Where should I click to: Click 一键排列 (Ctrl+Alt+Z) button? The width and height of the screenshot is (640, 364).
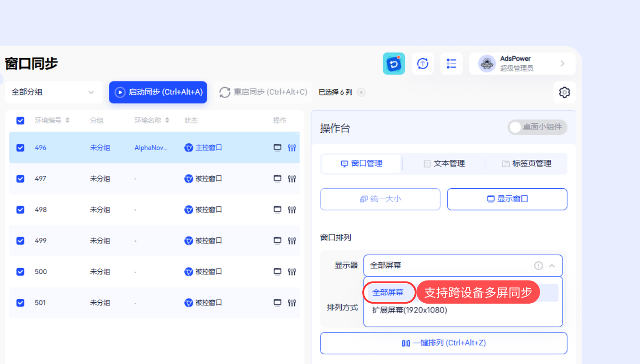coord(444,343)
